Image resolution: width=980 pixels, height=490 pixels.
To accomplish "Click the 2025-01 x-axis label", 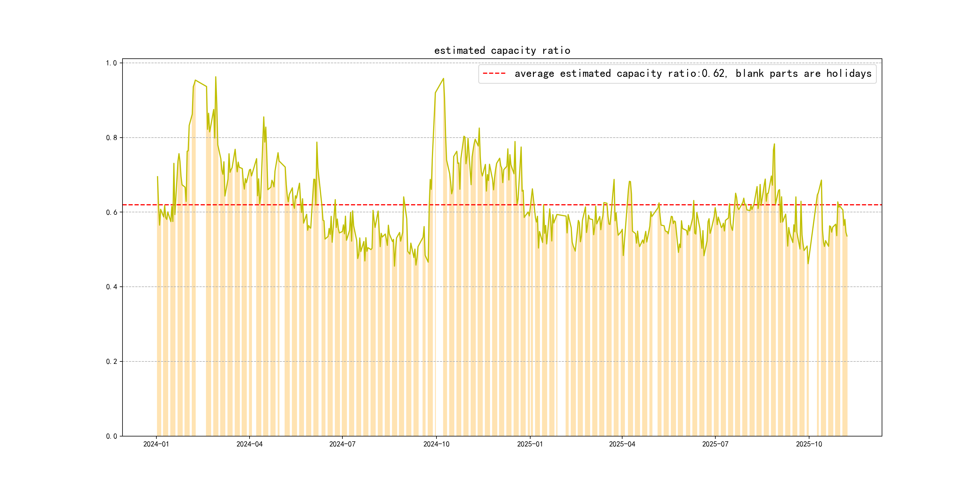I will (x=530, y=444).
